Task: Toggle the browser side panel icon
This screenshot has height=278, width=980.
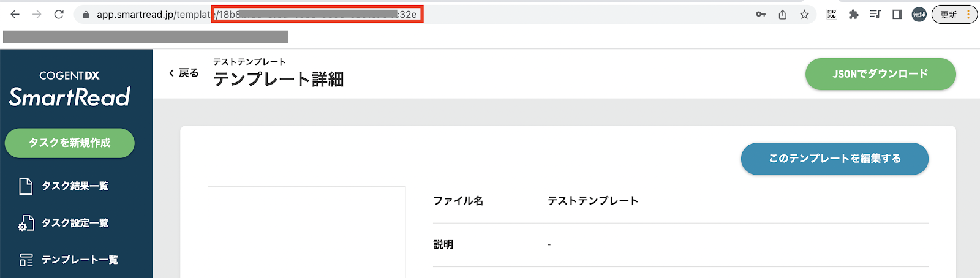Action: [x=897, y=14]
